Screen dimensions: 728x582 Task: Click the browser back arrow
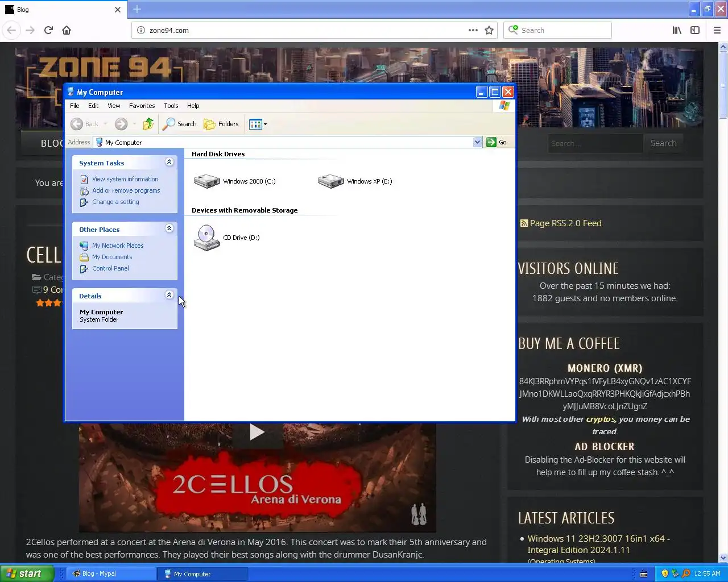[x=11, y=30]
